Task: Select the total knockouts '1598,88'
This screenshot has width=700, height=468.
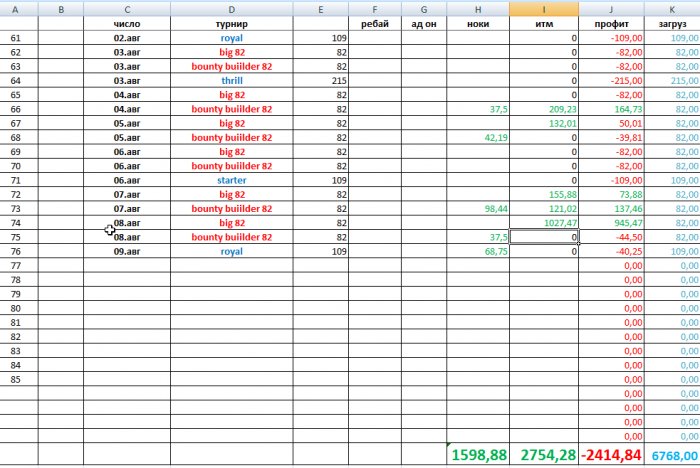Action: click(478, 455)
